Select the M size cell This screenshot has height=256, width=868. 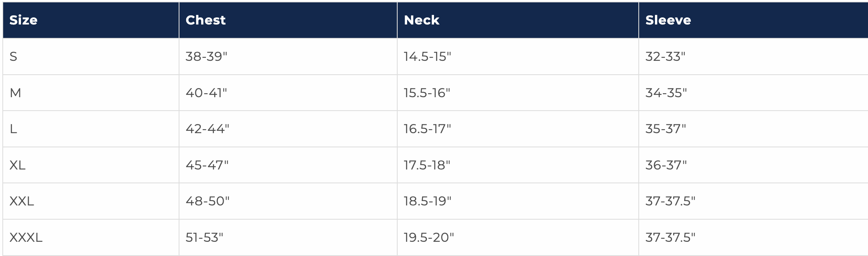[15, 93]
